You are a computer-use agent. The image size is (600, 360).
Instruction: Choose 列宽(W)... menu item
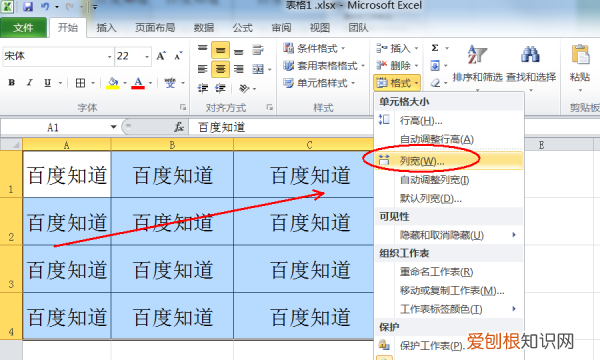point(448,161)
